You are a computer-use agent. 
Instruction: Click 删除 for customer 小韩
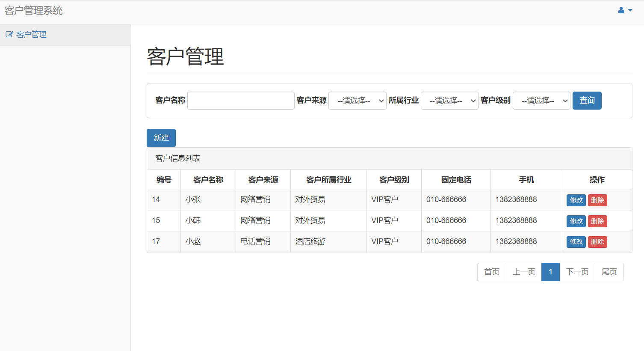597,221
